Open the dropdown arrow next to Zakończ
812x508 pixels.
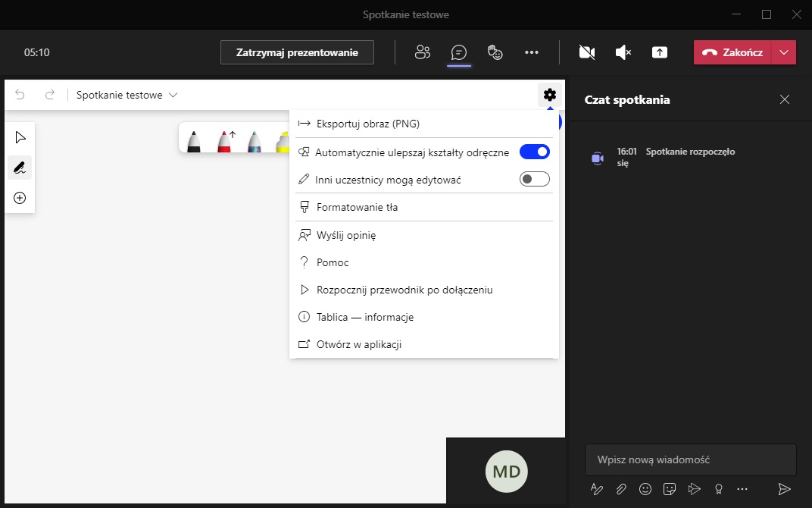(x=784, y=52)
